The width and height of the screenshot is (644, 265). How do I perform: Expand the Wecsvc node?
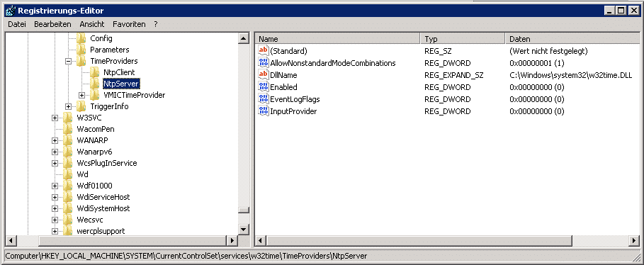[55, 220]
